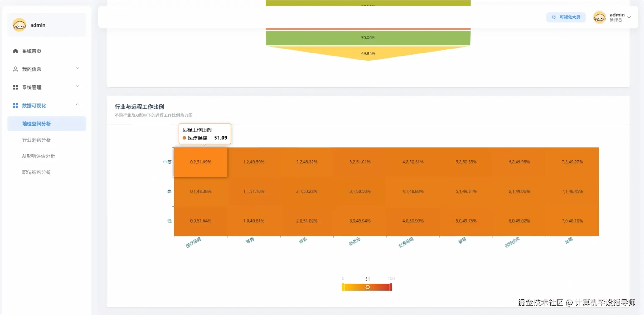
Task: Click heatmap cell 1,2,49.50%
Action: coord(254,162)
